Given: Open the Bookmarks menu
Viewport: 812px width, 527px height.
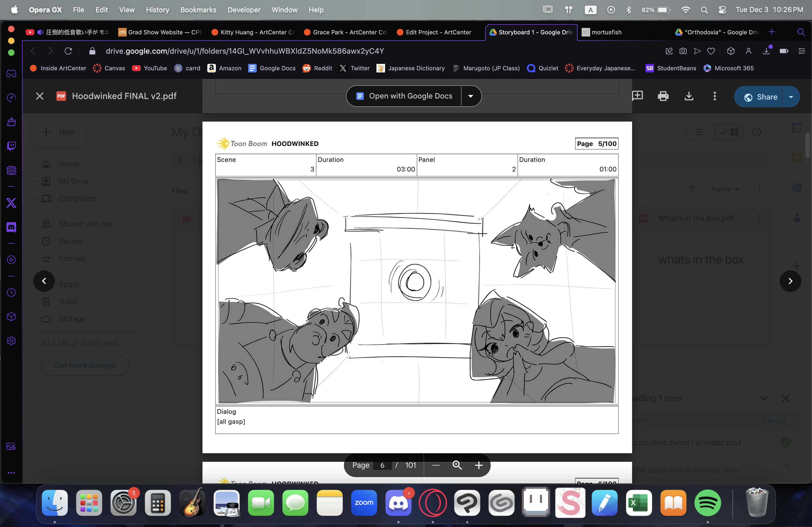Looking at the screenshot, I should coord(198,10).
